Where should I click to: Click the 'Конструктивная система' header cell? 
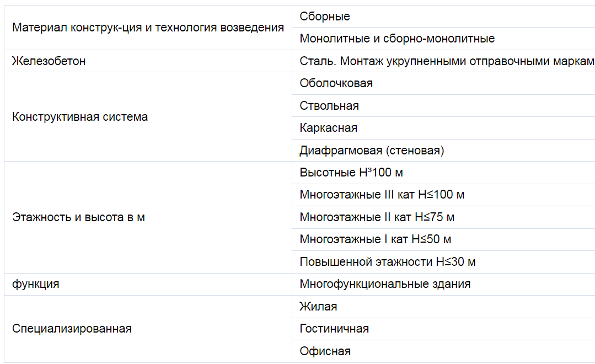click(148, 116)
